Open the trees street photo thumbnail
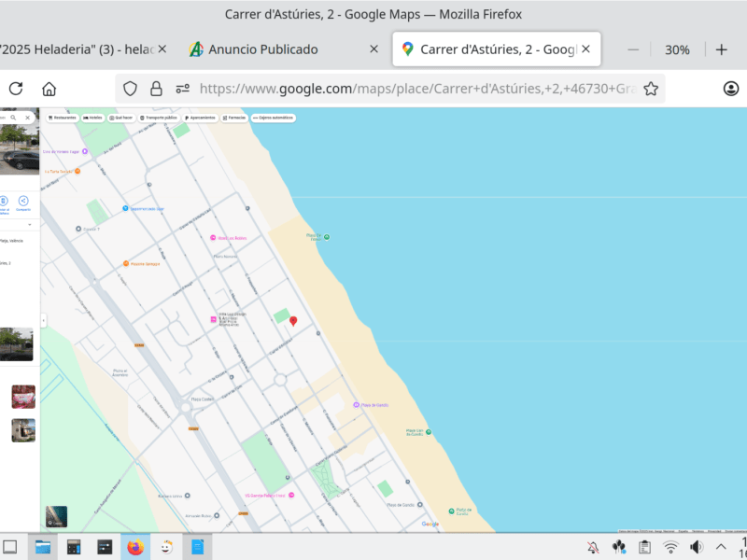This screenshot has height=560, width=747. tap(16, 343)
